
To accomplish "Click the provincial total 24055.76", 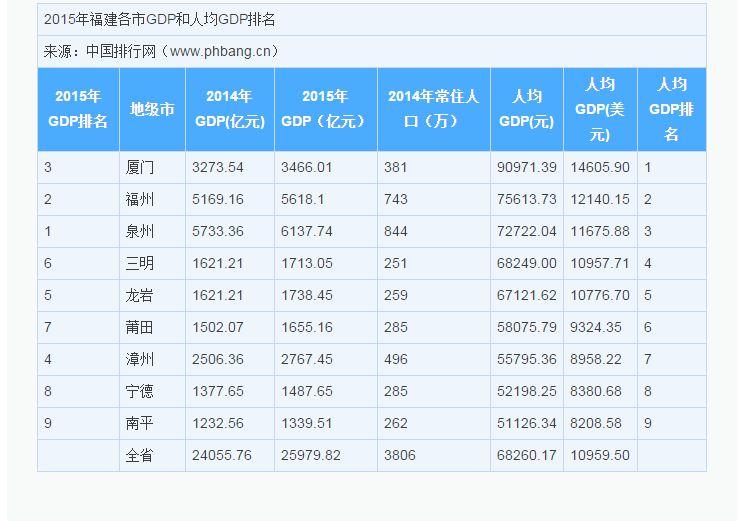I will (222, 455).
